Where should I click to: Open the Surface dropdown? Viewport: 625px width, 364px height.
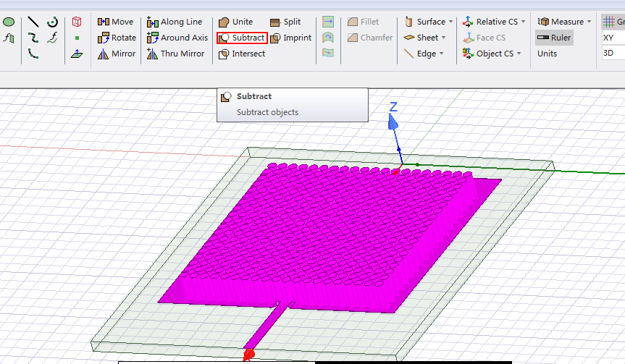(429, 22)
